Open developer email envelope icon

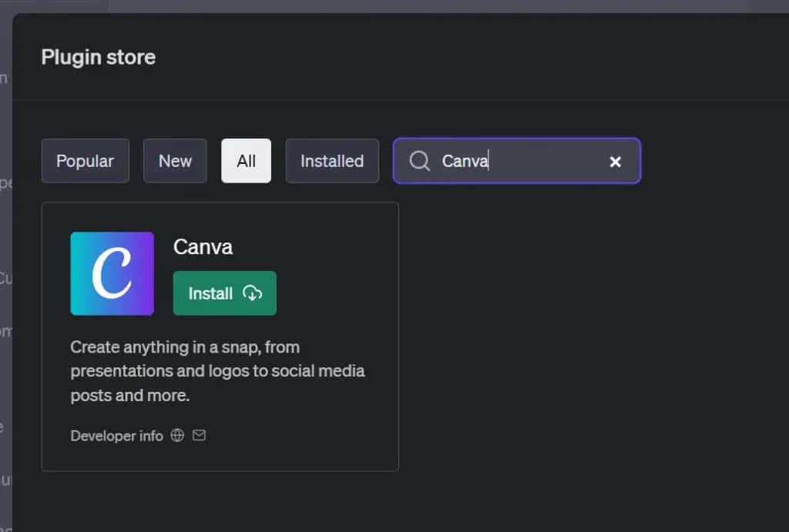click(x=200, y=435)
